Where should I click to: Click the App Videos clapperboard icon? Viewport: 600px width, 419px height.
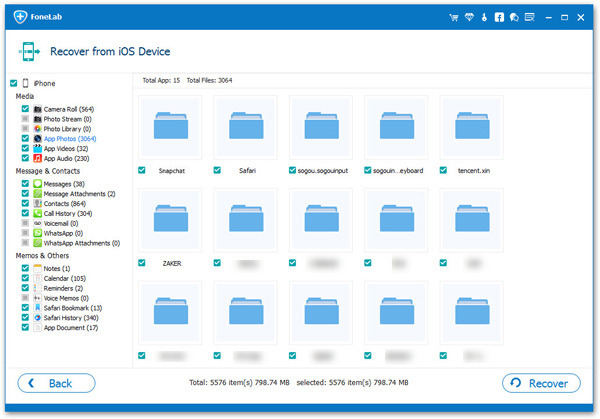pos(38,148)
